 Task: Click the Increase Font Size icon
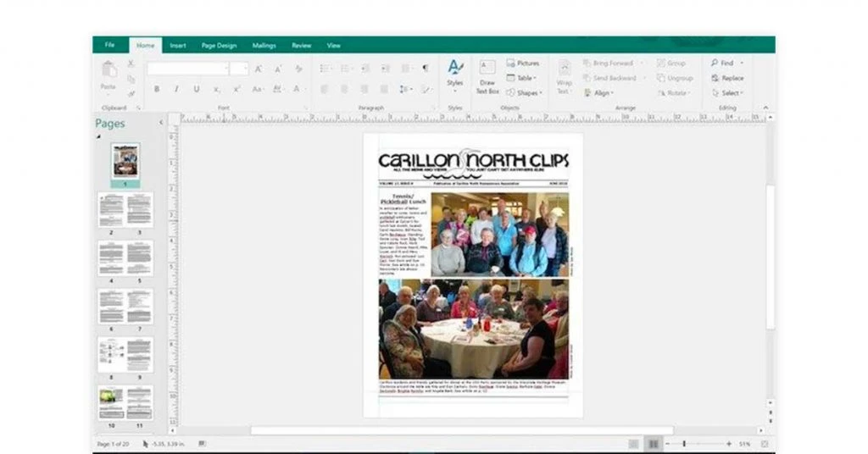click(x=258, y=69)
